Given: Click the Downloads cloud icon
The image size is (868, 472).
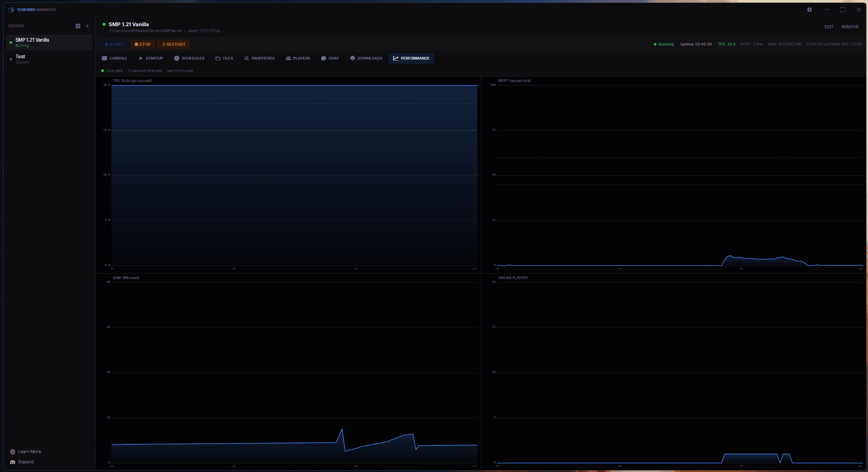Looking at the screenshot, I should point(352,58).
